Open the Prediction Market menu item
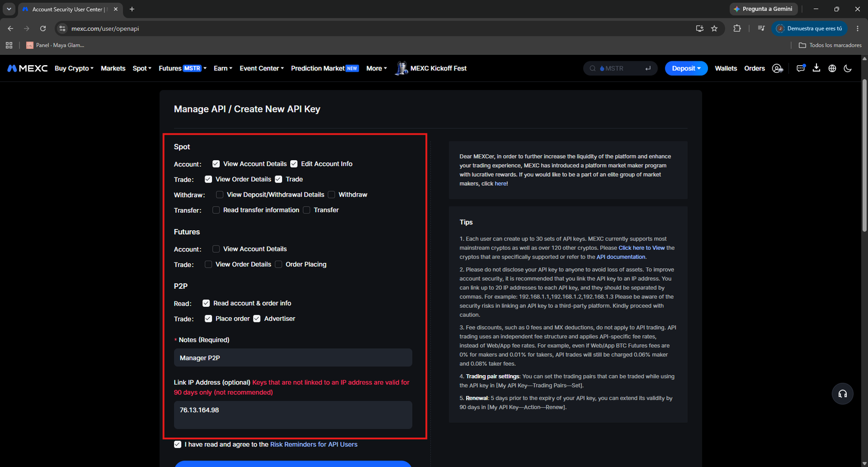This screenshot has height=467, width=868. click(x=324, y=68)
